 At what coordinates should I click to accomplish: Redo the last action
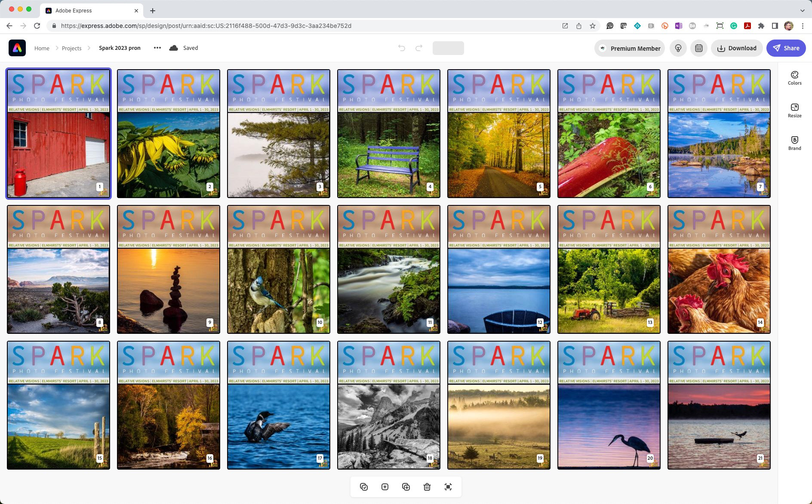pos(419,48)
